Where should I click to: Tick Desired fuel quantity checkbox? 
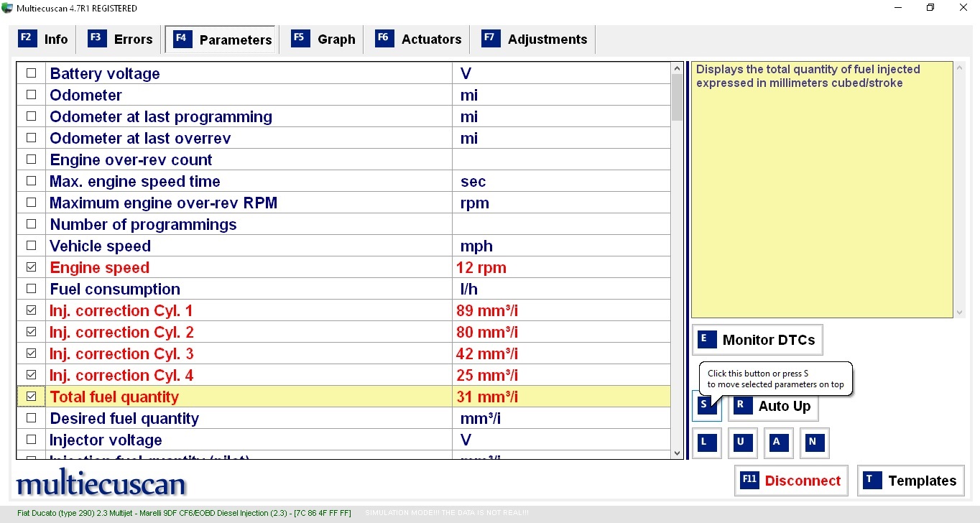(31, 418)
